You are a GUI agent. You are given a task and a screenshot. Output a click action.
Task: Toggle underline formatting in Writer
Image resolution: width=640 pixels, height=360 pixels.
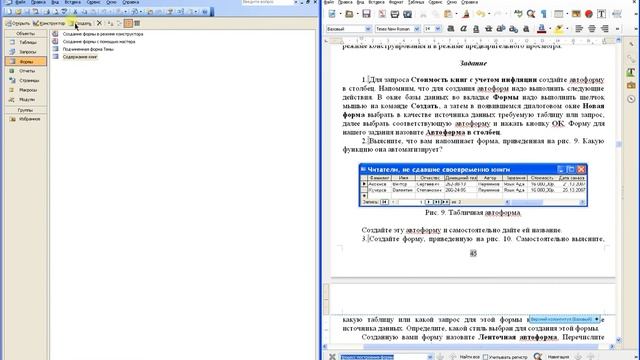tap(476, 29)
